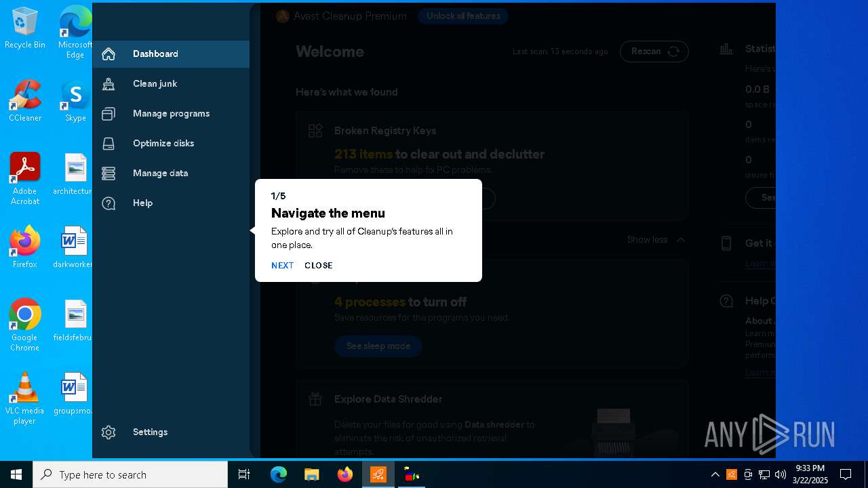Click the Unlock all features button
The width and height of the screenshot is (868, 488).
click(463, 16)
